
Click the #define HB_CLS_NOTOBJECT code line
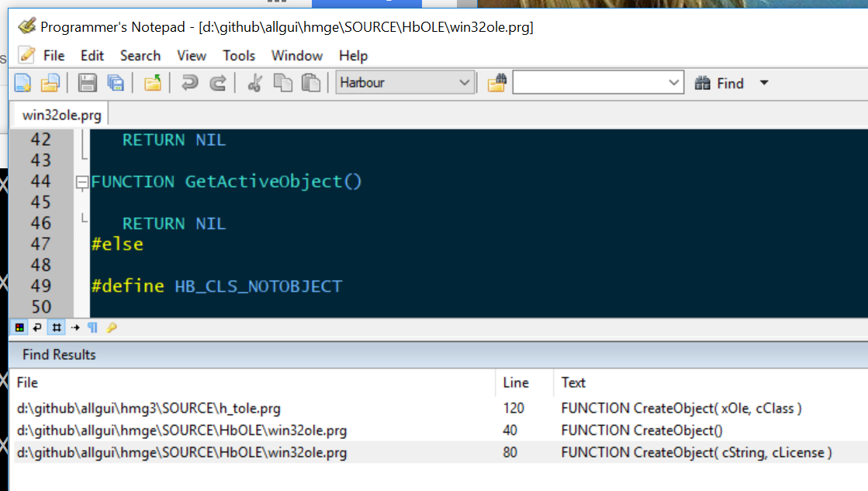[217, 286]
